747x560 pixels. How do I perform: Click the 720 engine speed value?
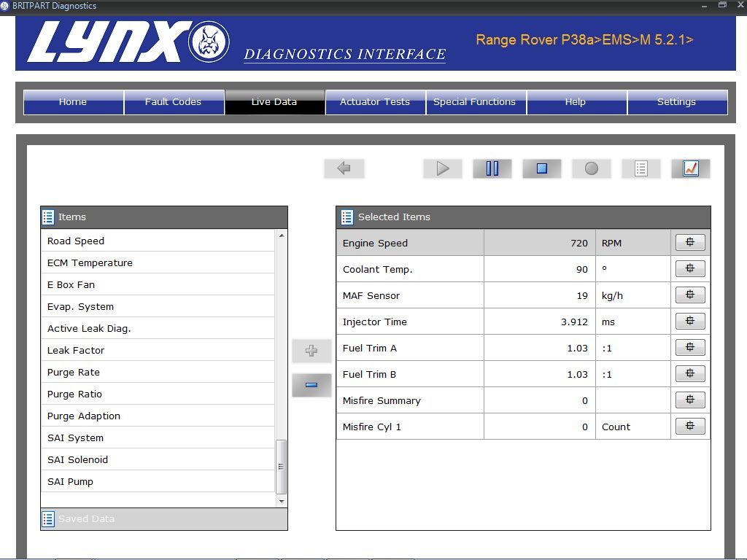(x=578, y=244)
